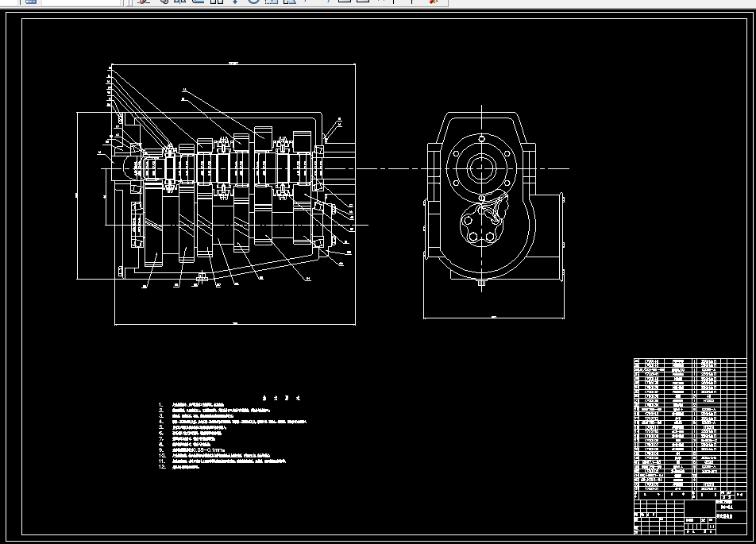756x544 pixels.
Task: Pick the upper circular bearing flange in end view
Action: point(482,168)
